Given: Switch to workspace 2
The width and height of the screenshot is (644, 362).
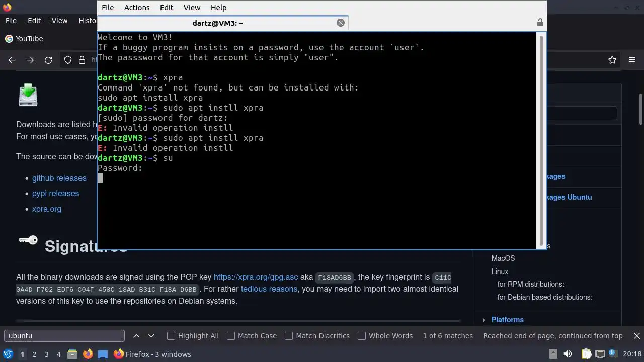Looking at the screenshot, I should 35,354.
